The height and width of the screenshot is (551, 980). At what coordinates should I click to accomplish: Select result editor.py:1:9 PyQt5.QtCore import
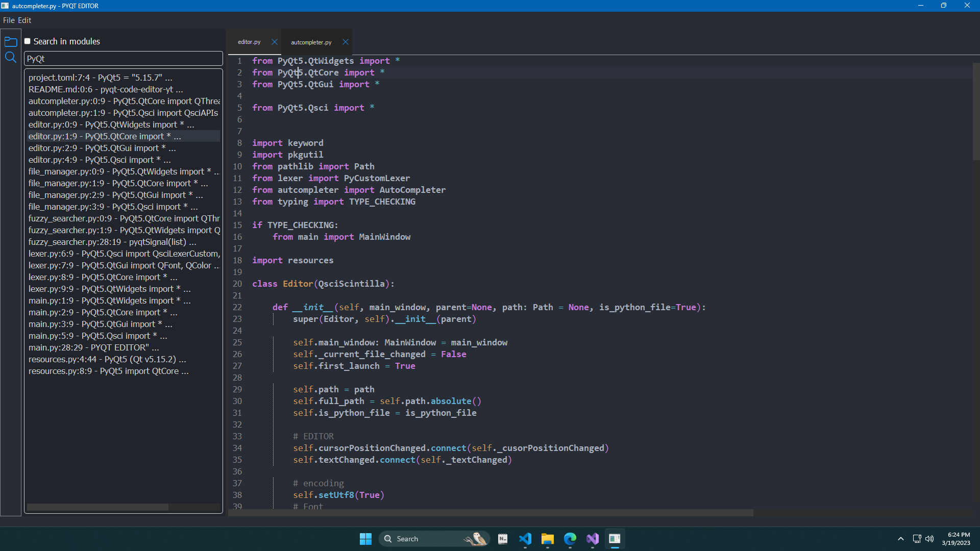pyautogui.click(x=105, y=136)
